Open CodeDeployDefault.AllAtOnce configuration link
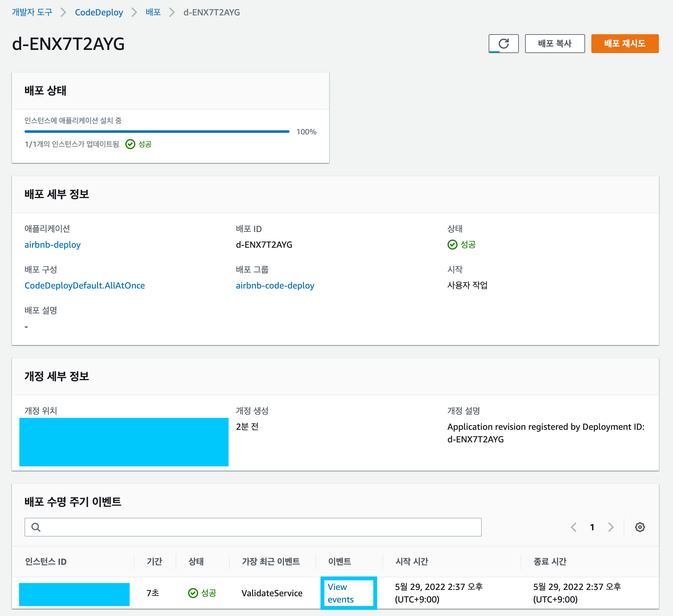The image size is (673, 616). [84, 285]
